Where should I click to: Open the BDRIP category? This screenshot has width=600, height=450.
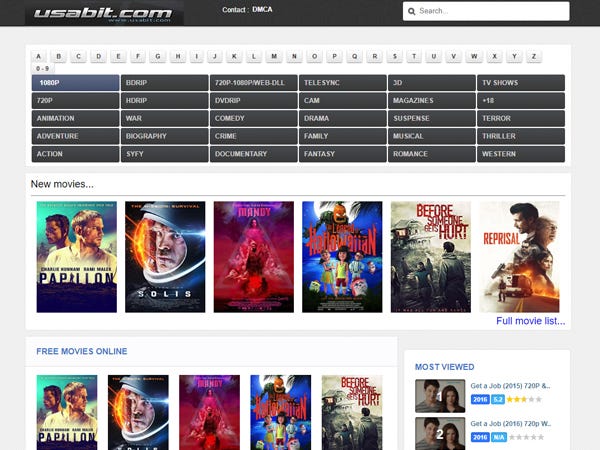click(x=165, y=83)
